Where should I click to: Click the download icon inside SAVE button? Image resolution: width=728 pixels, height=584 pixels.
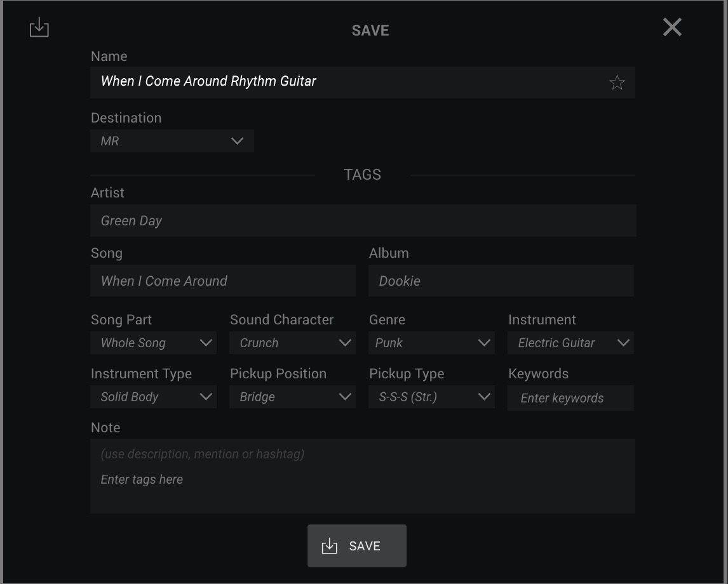coord(329,546)
